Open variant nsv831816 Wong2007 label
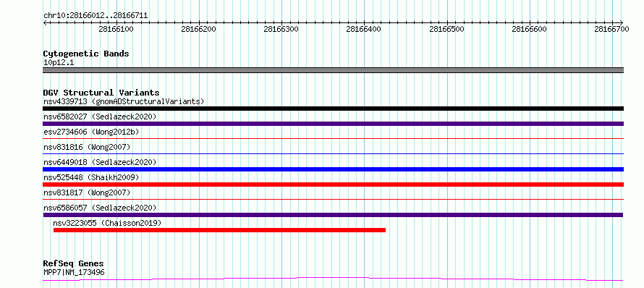This screenshot has width=644, height=288. pos(87,147)
